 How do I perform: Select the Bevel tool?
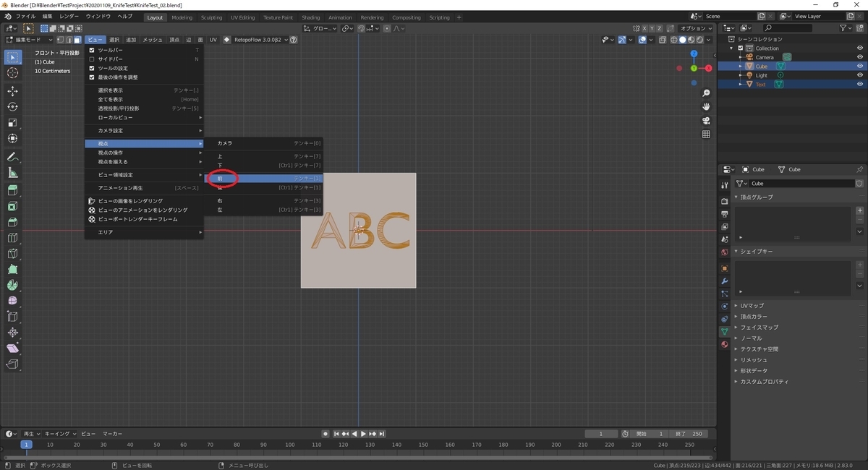tap(12, 222)
